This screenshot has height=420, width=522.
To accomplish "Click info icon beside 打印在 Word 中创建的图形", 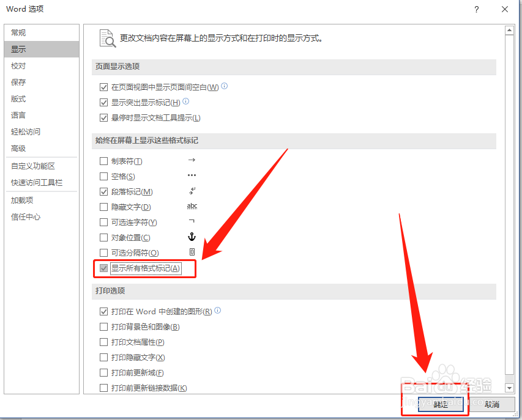I will [x=217, y=310].
